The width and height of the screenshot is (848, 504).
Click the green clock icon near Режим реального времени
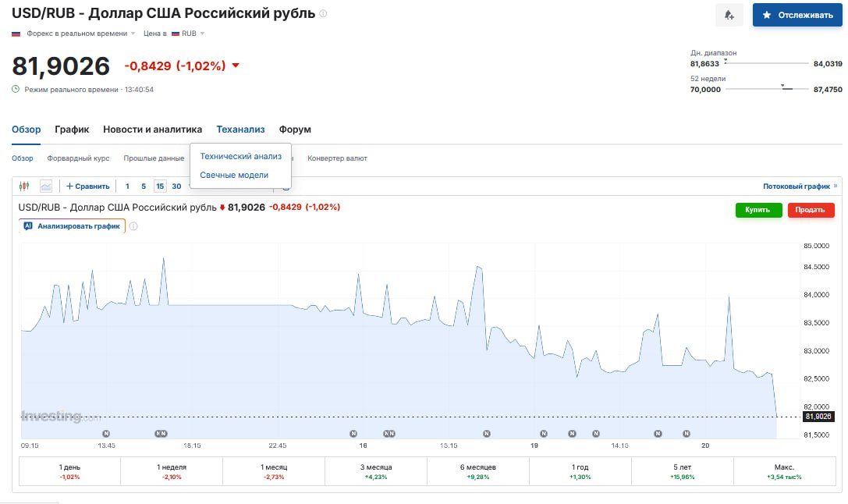pyautogui.click(x=16, y=89)
